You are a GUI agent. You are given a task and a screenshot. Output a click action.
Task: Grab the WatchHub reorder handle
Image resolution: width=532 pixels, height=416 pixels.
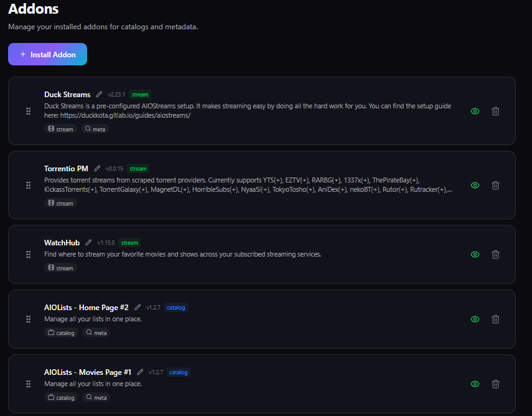coord(28,255)
